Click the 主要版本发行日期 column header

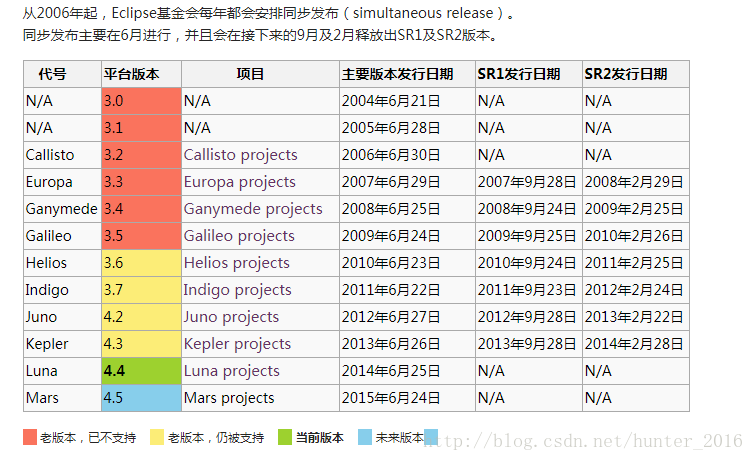(x=407, y=74)
